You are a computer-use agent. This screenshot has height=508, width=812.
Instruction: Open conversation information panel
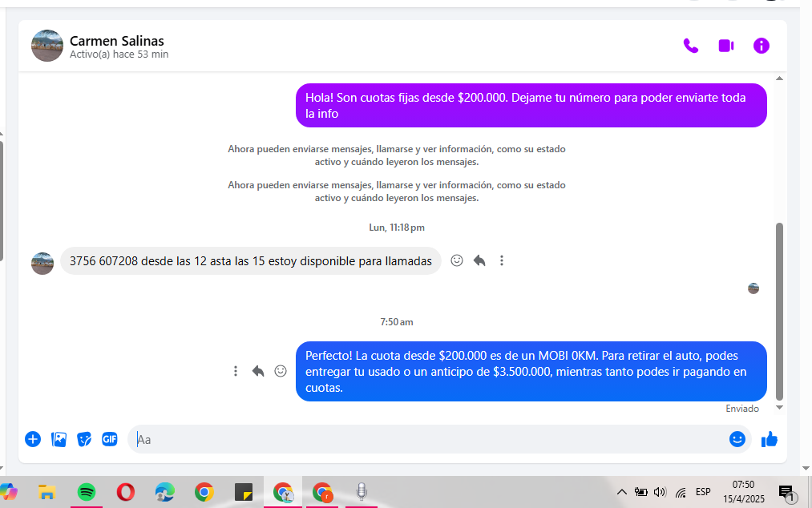tap(762, 46)
